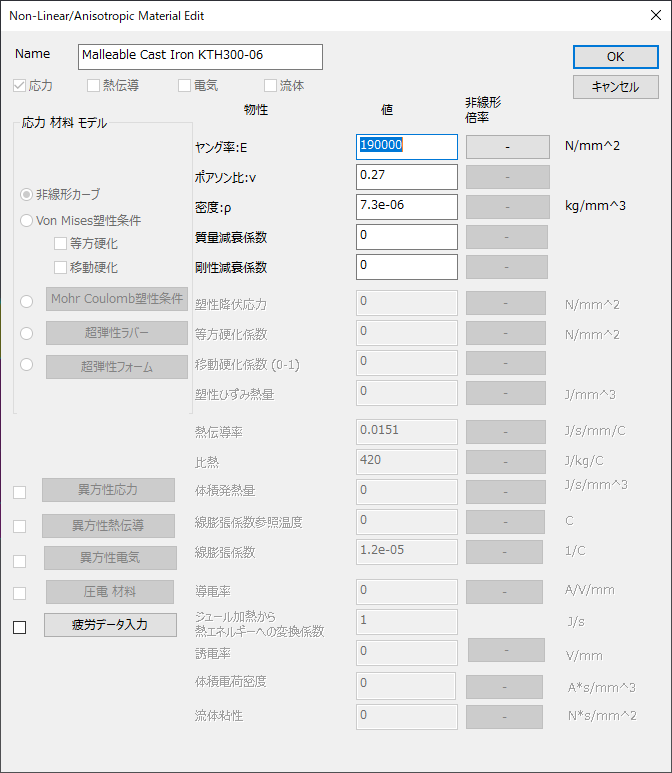The width and height of the screenshot is (672, 773).
Task: Click the 圧電 材料 button
Action: click(110, 592)
